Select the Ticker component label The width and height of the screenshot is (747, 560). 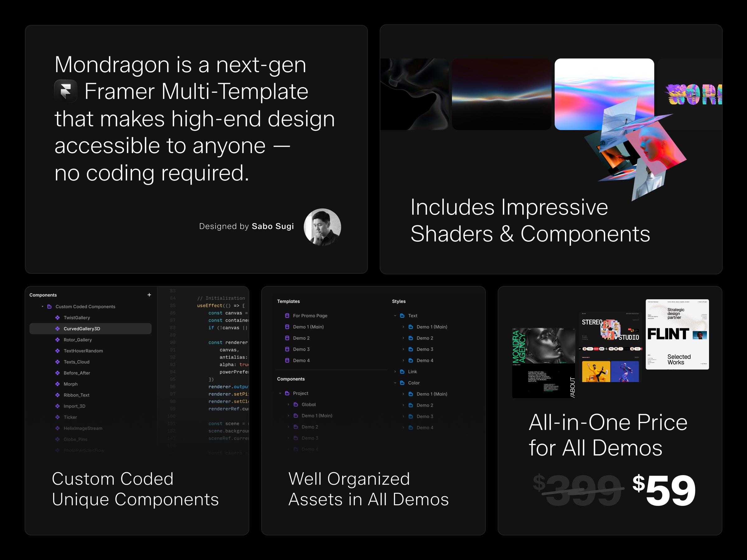70,417
